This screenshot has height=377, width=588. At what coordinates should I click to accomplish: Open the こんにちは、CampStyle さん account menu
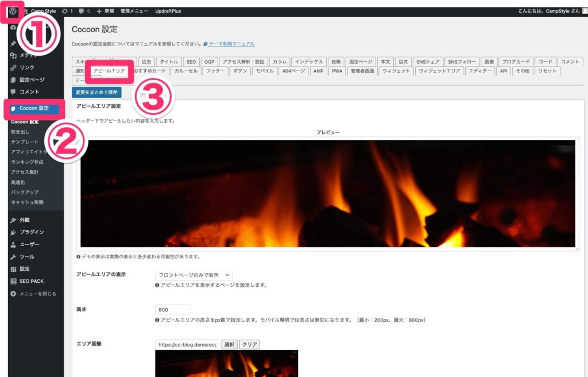(548, 11)
